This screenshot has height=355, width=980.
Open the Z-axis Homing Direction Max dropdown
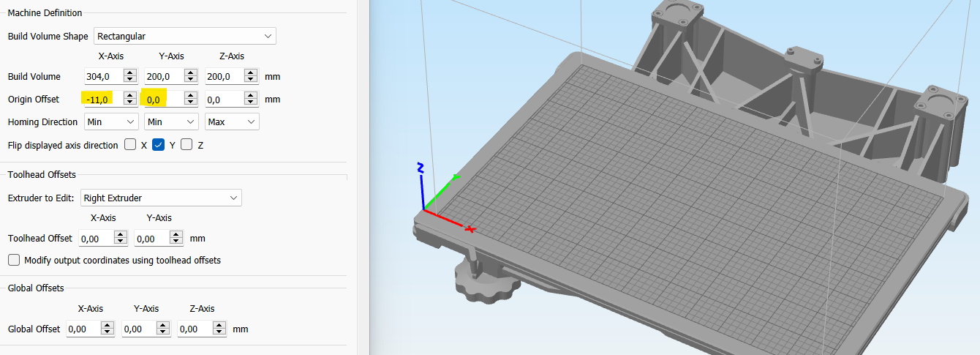pos(232,122)
